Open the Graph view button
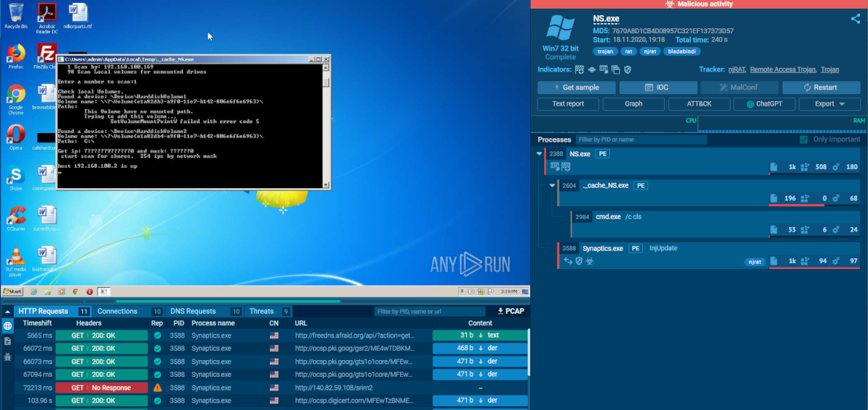868x410 pixels. click(x=634, y=104)
